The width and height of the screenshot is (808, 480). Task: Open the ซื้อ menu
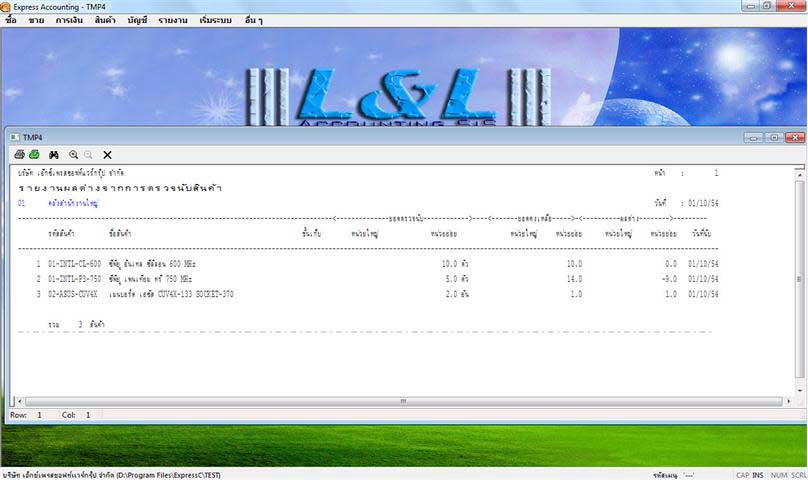point(10,20)
